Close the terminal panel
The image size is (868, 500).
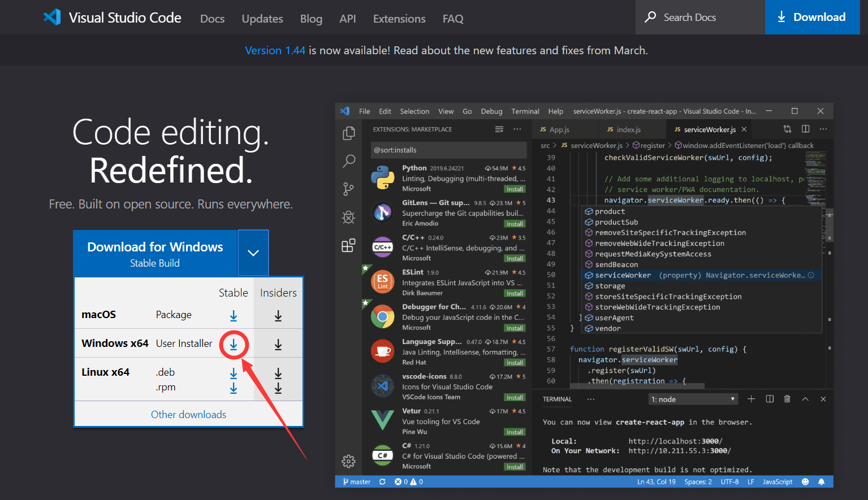[x=823, y=399]
